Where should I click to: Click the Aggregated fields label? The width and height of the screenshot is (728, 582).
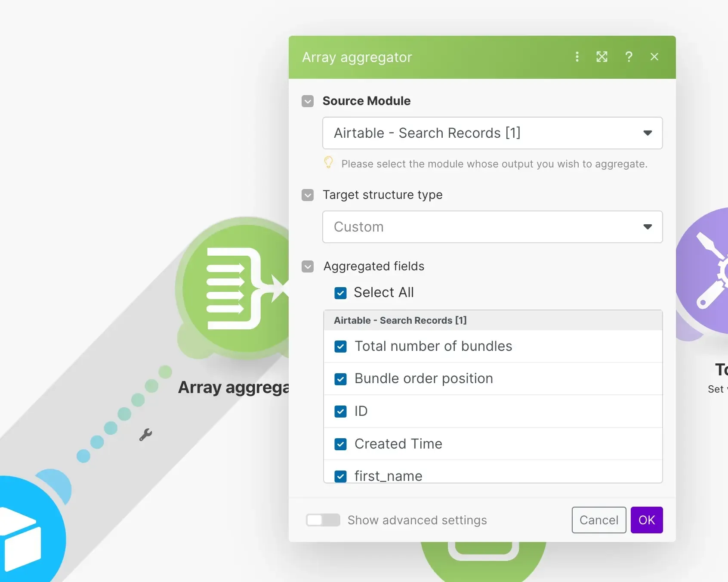[374, 266]
